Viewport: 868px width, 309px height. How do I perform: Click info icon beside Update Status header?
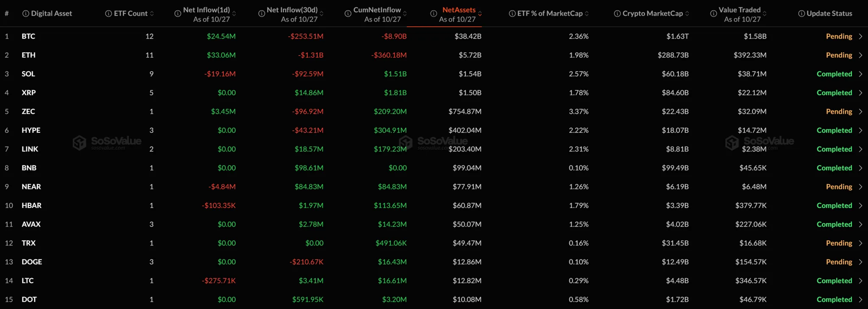click(x=801, y=14)
